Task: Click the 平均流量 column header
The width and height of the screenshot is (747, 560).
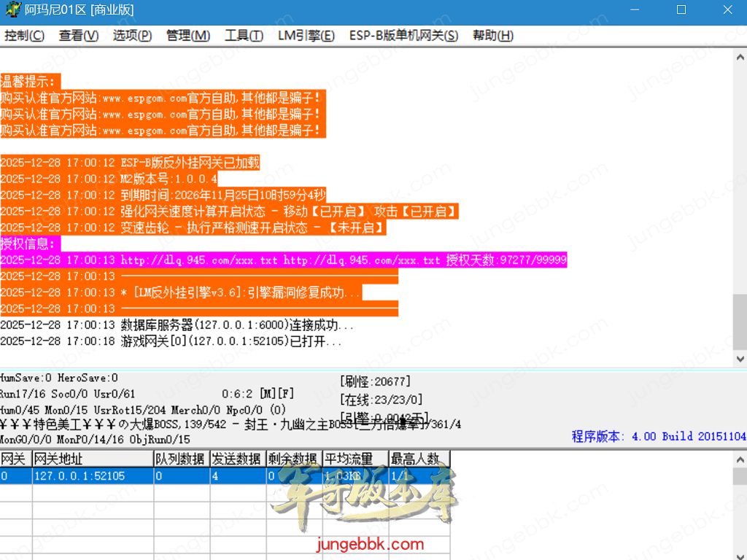Action: point(354,459)
